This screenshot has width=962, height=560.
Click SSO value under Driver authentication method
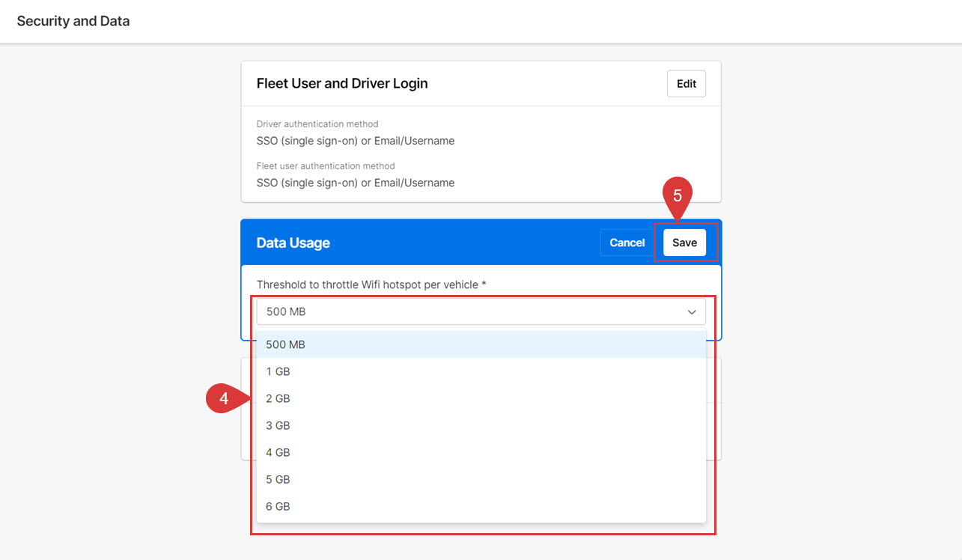[356, 141]
